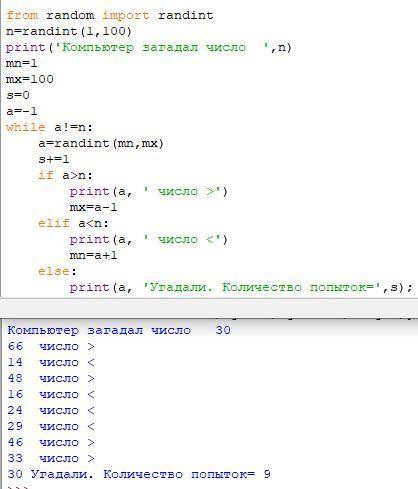Click the output line 'Компьютер загадал число 30'
Screen dimensions: 418x489
[119, 330]
